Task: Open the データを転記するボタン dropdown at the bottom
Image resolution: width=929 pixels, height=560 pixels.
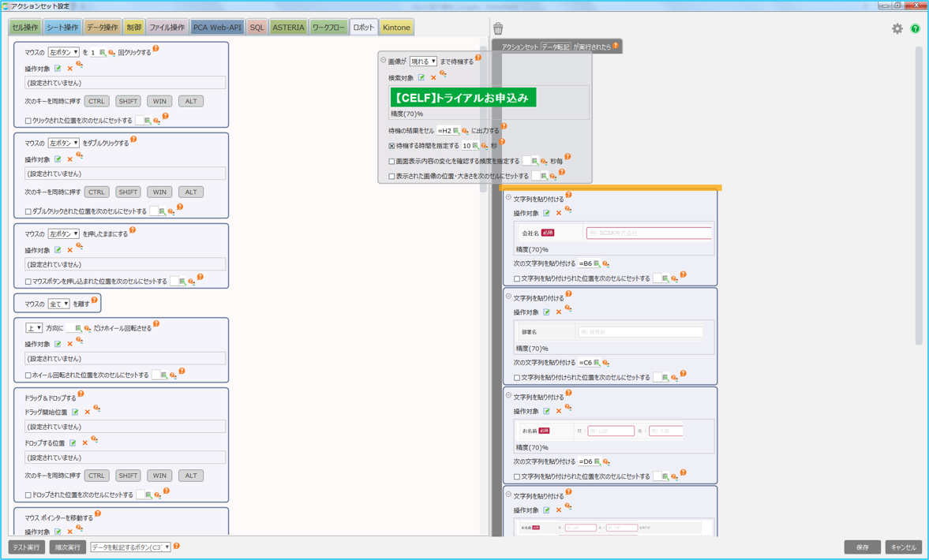Action: pos(130,547)
